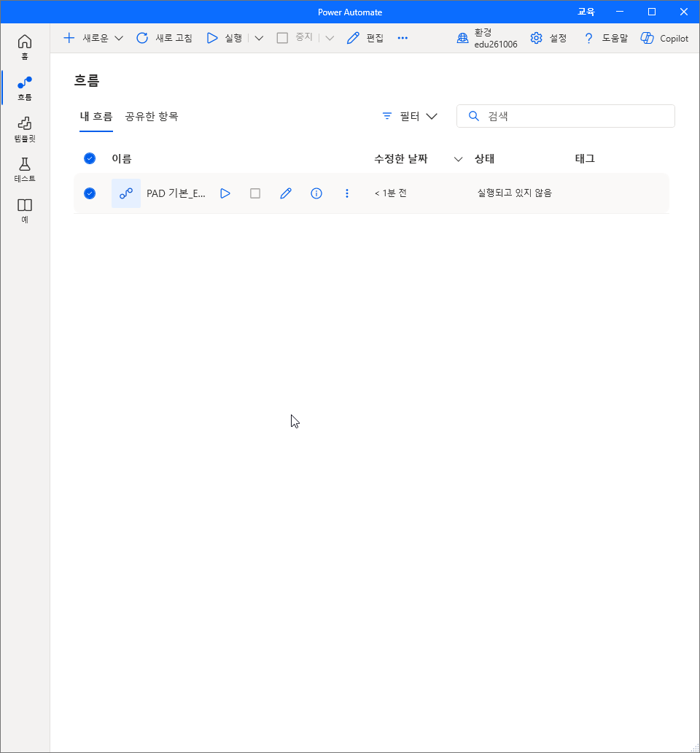
Task: Open the Home (홈) sidebar section
Action: [x=25, y=47]
